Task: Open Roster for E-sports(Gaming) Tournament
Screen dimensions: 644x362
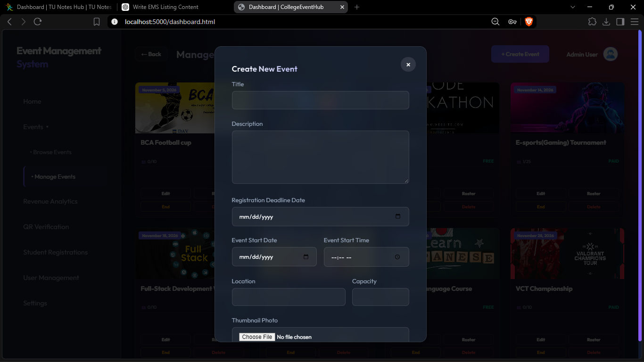Action: click(594, 194)
